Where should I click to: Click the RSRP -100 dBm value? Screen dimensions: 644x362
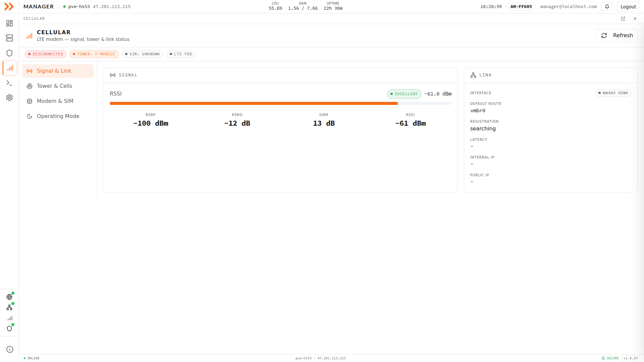tap(151, 123)
